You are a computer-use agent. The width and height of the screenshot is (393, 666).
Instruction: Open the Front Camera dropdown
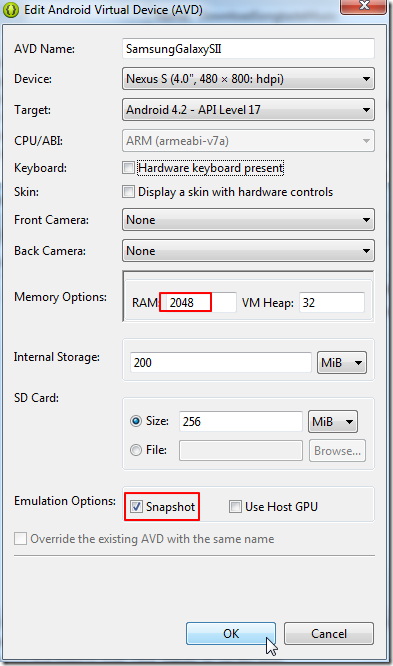tap(248, 220)
